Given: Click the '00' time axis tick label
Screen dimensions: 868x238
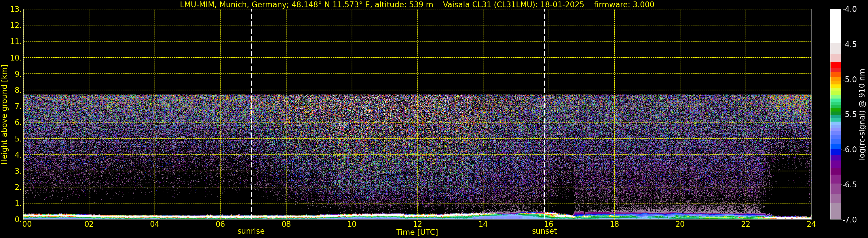Looking at the screenshot, I should click(x=27, y=224).
